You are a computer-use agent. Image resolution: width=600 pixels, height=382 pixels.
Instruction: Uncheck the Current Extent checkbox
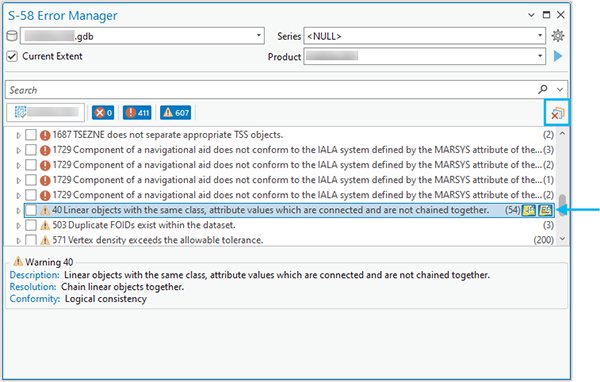[12, 56]
